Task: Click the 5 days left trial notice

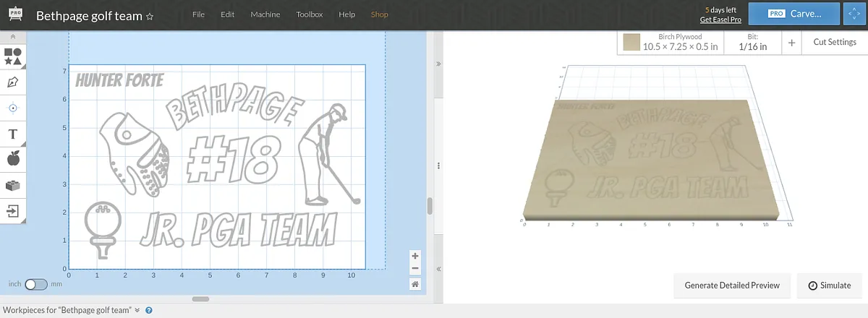Action: tap(721, 10)
